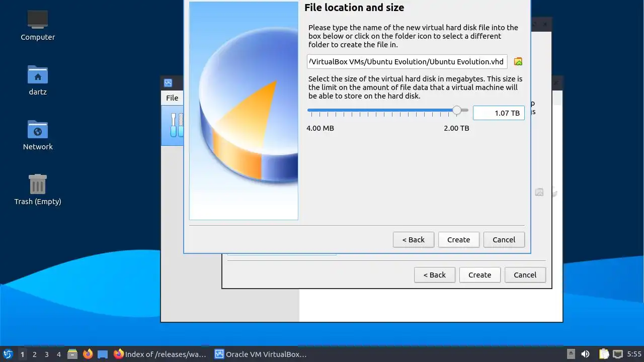The image size is (644, 362).
Task: Click Cancel in the File location dialog
Action: [504, 240]
